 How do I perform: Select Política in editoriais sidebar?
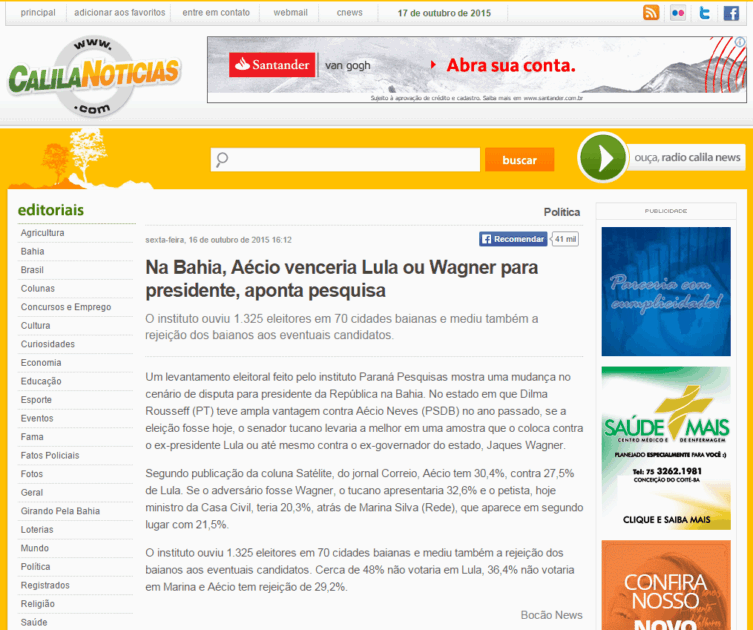point(36,567)
